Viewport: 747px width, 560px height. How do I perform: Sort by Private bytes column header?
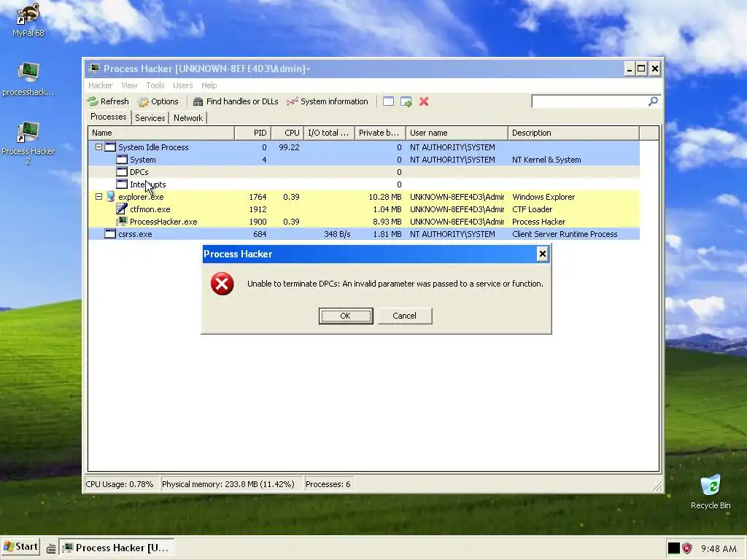click(x=380, y=133)
